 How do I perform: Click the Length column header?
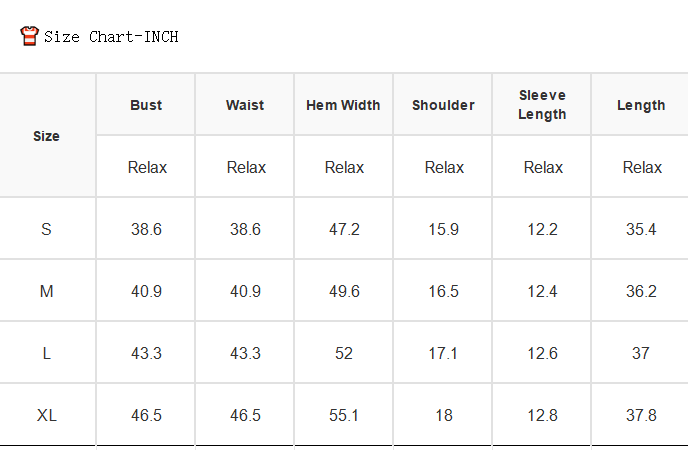point(641,105)
